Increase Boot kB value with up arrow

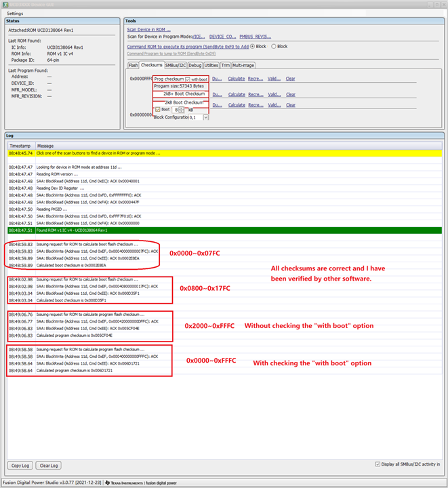[x=182, y=108]
